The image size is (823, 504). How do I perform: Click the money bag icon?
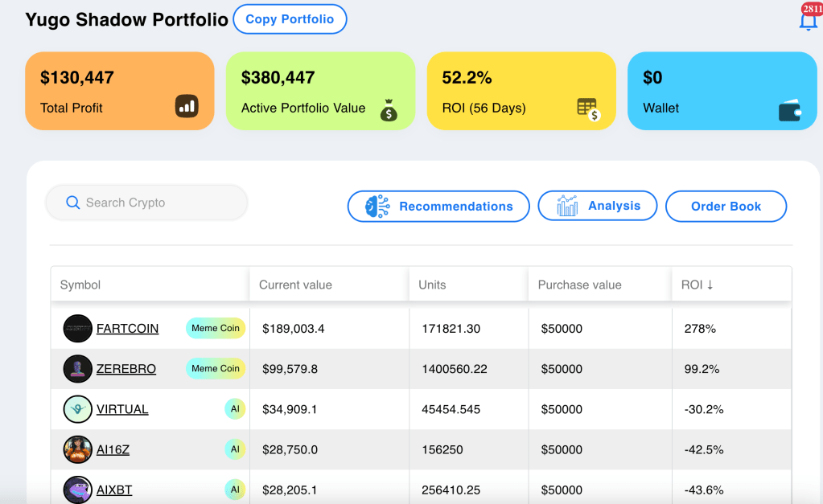[389, 110]
